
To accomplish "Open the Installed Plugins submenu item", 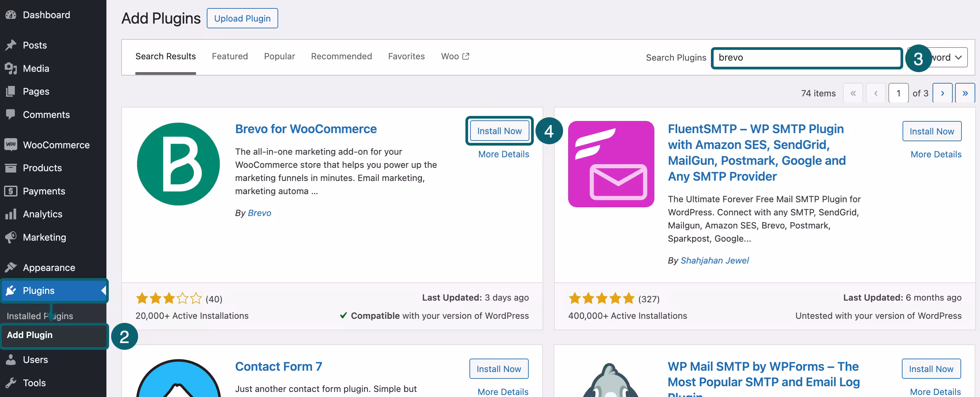I will coord(40,316).
